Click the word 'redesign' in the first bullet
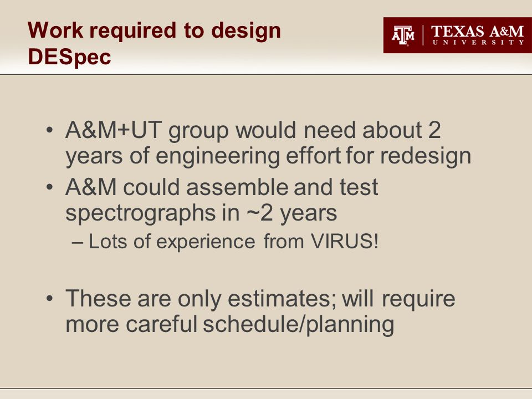This screenshot has width=532, height=399. (426, 156)
